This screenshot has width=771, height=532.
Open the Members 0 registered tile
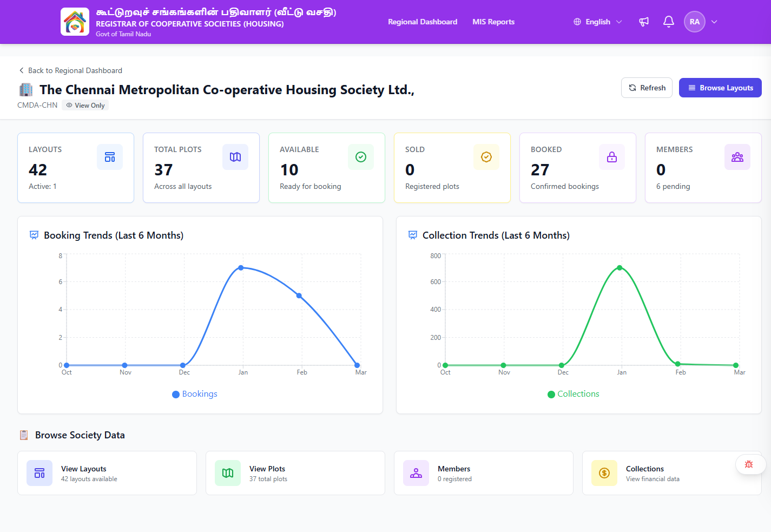(x=484, y=473)
